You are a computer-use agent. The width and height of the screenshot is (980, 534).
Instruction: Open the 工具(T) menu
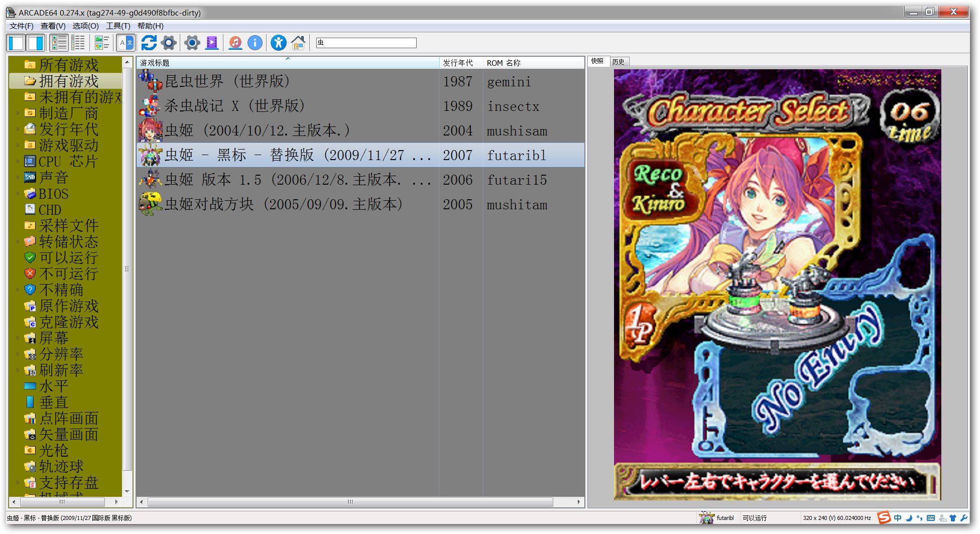point(118,26)
